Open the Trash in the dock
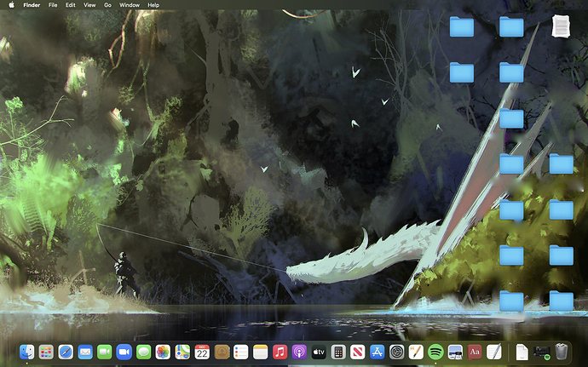The image size is (588, 367). [x=562, y=352]
